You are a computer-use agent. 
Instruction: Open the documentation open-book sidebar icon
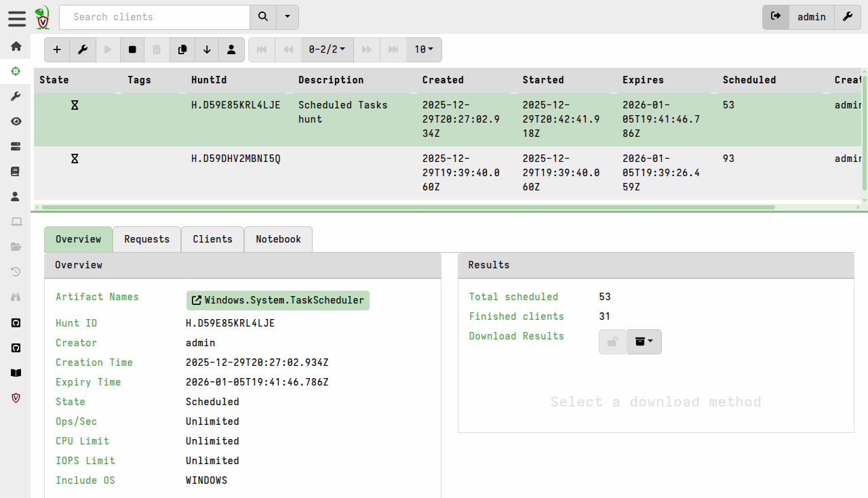pos(16,373)
